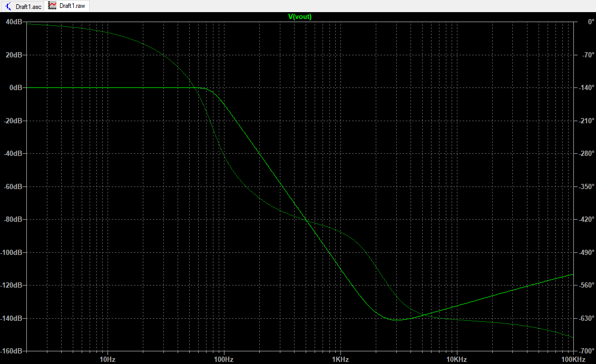Click the -60dB magnitude axis label

point(13,186)
